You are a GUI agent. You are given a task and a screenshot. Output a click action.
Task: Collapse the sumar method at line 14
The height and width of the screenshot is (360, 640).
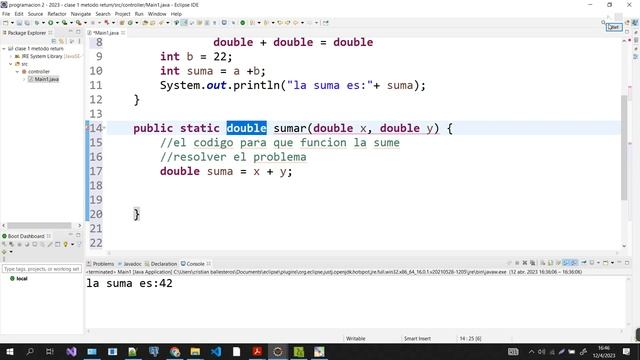click(x=104, y=128)
